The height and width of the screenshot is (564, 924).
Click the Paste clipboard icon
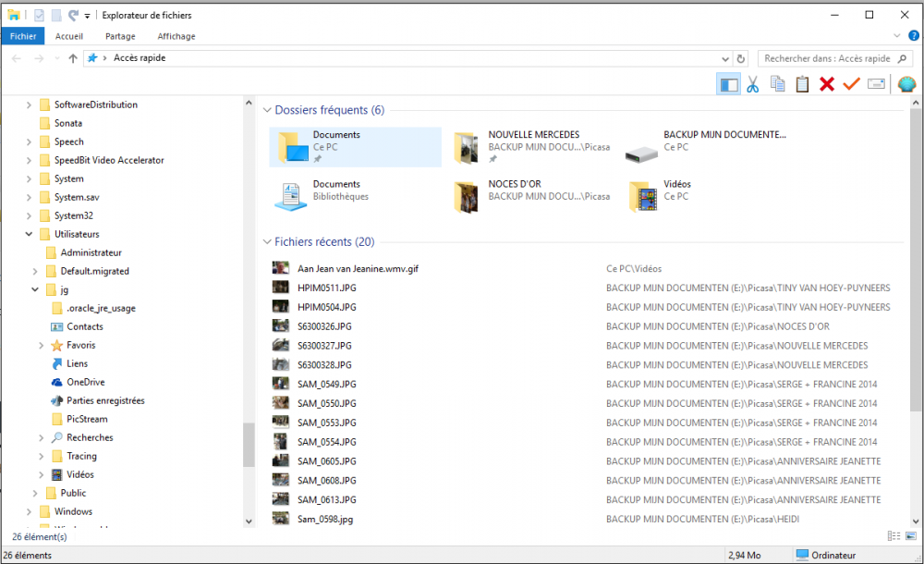click(x=802, y=83)
